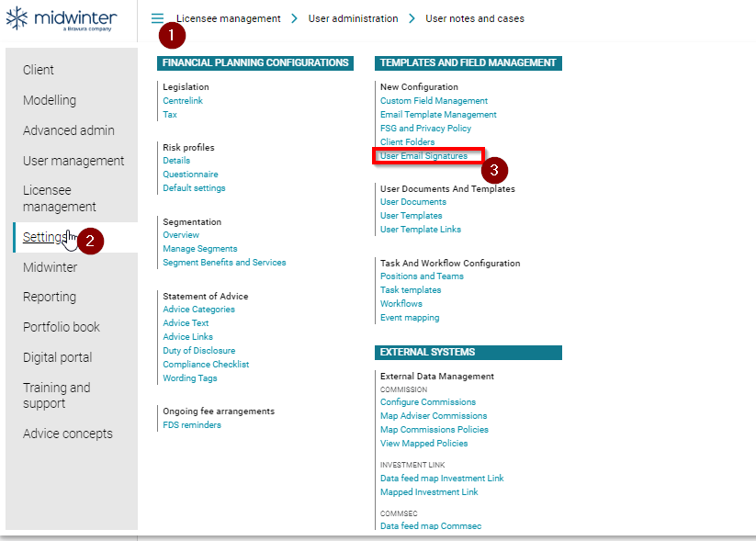The width and height of the screenshot is (756, 541).
Task: Open Map Adviser Commissions link
Action: [x=434, y=416]
